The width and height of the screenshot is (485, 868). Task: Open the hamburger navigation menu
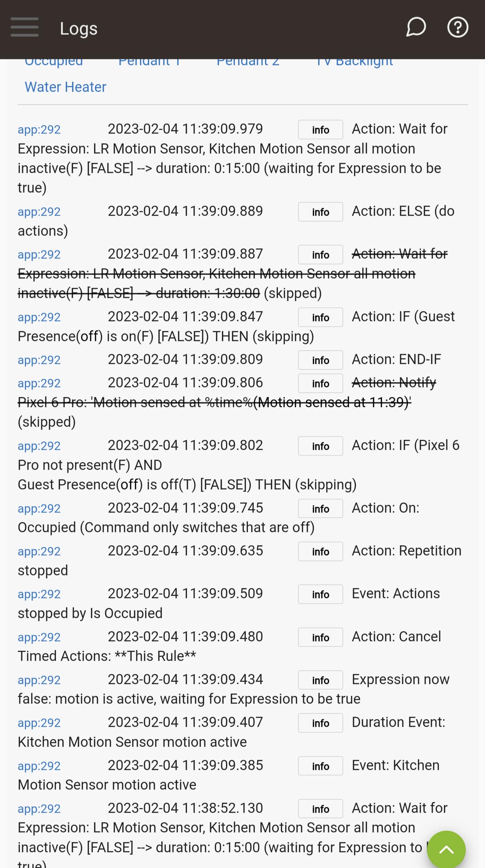tap(24, 27)
